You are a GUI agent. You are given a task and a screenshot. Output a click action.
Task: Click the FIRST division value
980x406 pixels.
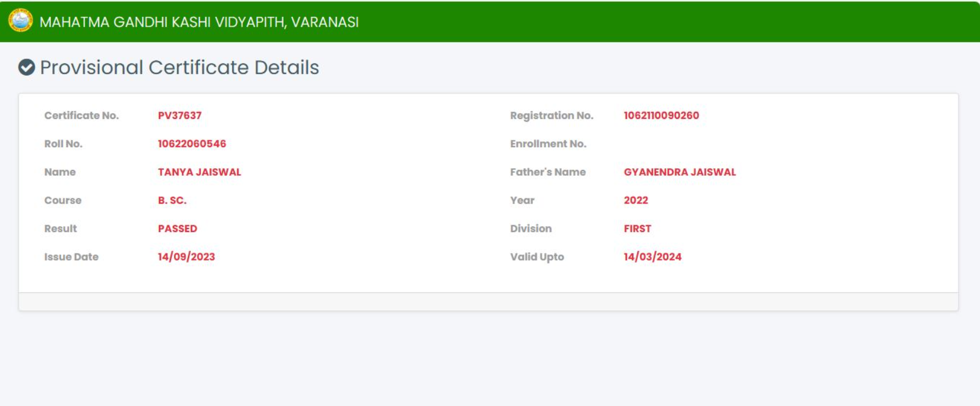[x=637, y=229]
